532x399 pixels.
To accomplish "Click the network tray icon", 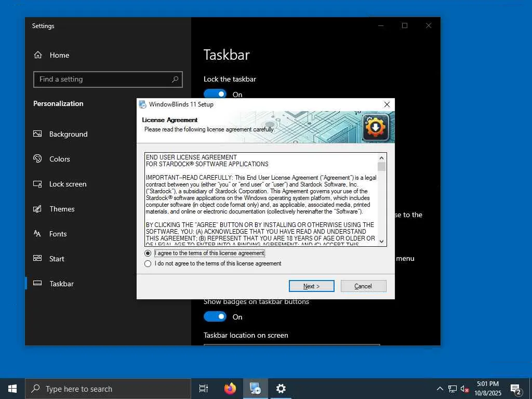I will 453,389.
